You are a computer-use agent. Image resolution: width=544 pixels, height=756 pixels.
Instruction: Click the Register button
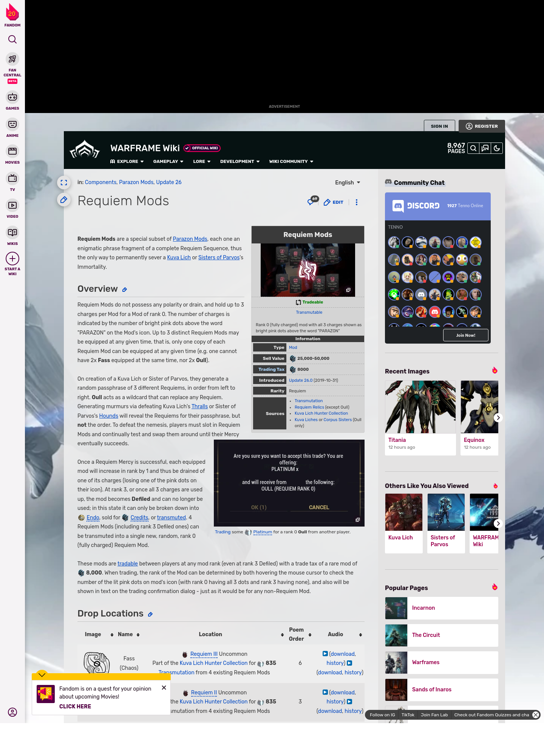click(x=482, y=126)
